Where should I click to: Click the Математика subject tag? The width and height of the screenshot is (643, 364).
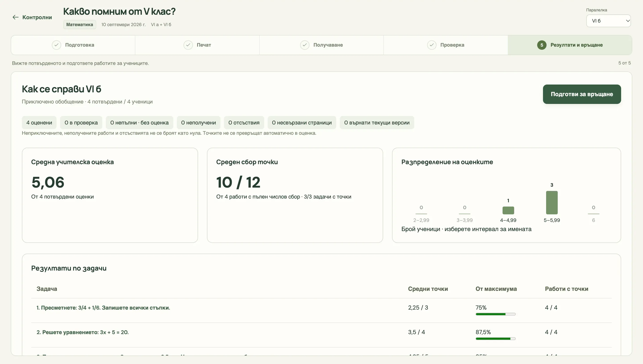pyautogui.click(x=79, y=25)
